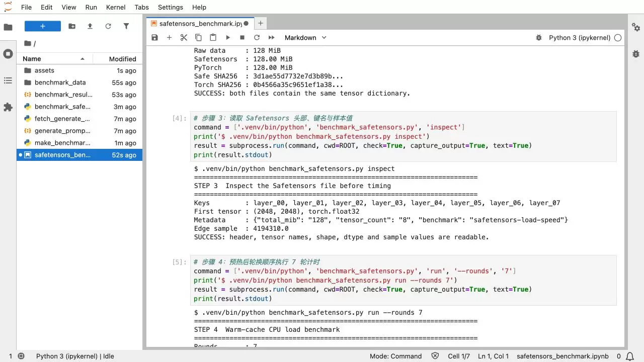Switch kernel via Python 3 (ipykernel) label
The image size is (644, 362).
tap(580, 38)
